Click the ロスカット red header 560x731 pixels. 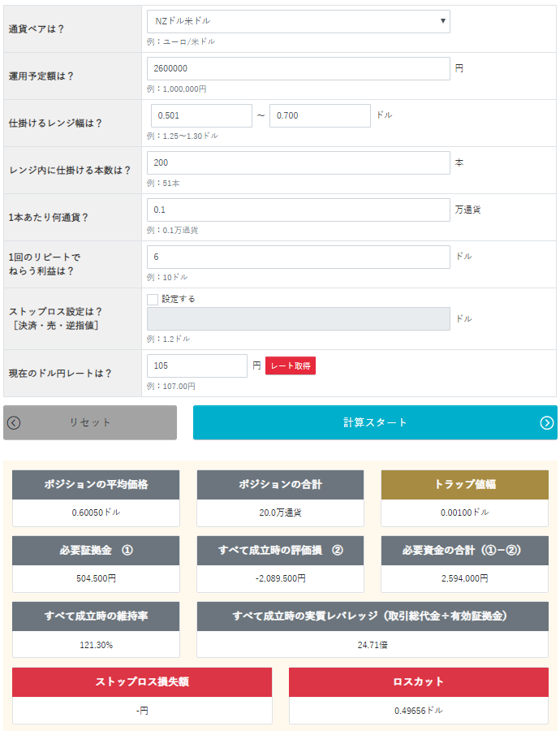(418, 682)
